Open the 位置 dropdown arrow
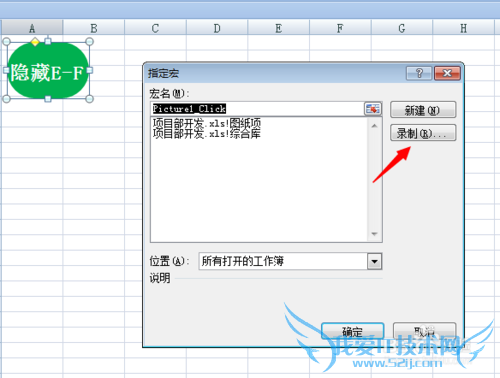Image resolution: width=500 pixels, height=378 pixels. tap(375, 261)
